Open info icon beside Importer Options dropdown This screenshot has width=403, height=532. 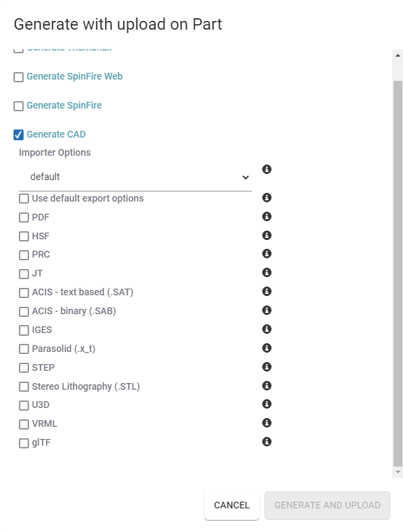click(x=267, y=169)
